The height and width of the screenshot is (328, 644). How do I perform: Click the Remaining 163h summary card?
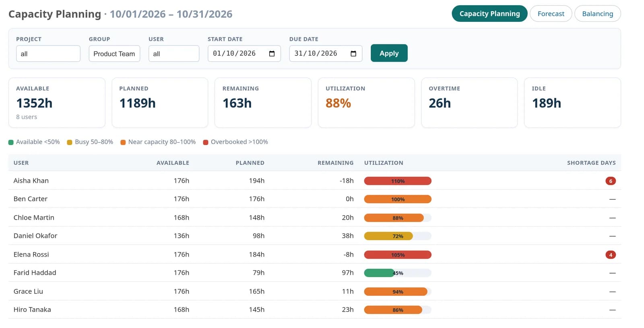(x=263, y=103)
